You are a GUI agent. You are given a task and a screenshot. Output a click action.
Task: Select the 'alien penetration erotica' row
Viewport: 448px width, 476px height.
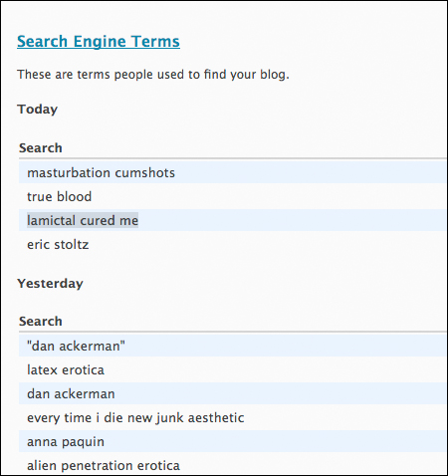[x=232, y=465]
